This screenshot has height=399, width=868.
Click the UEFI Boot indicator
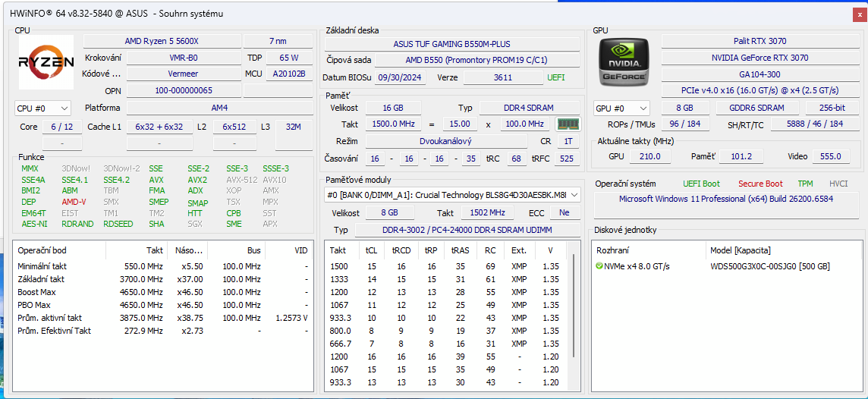pyautogui.click(x=701, y=184)
